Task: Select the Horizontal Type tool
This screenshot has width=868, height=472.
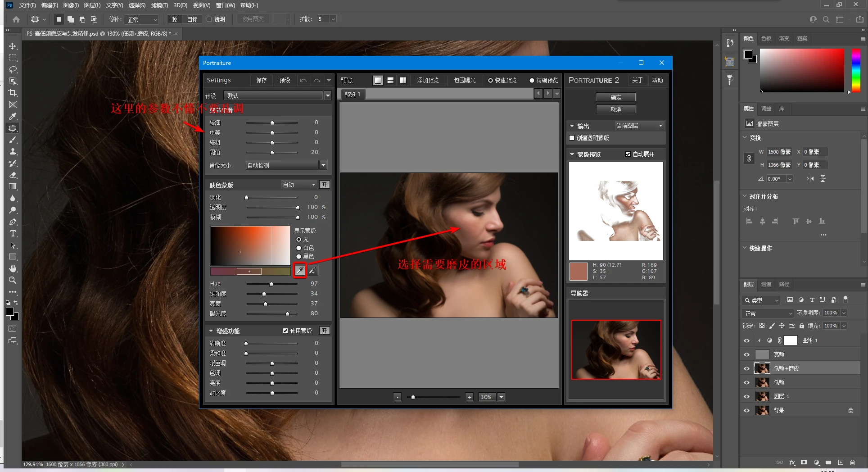Action: tap(13, 233)
